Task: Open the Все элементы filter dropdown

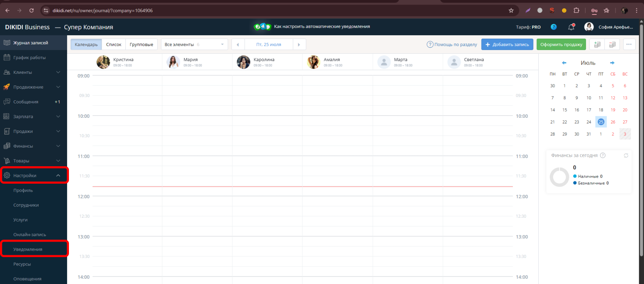Action: pos(194,44)
